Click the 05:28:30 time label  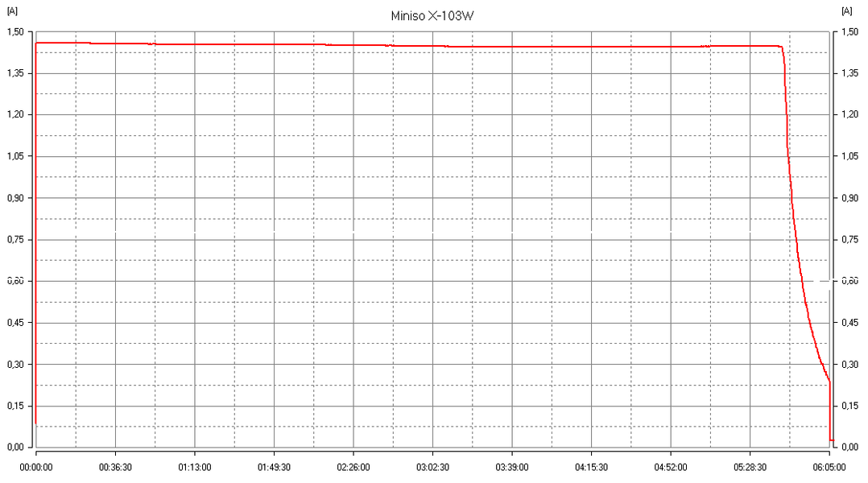pyautogui.click(x=750, y=468)
